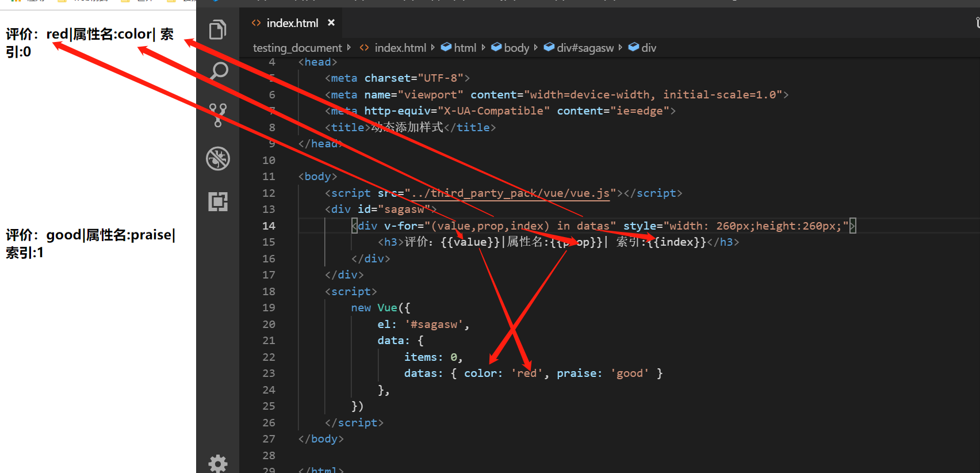Image resolution: width=980 pixels, height=473 pixels.
Task: Click the '#sagasw' selector string
Action: [x=434, y=324]
